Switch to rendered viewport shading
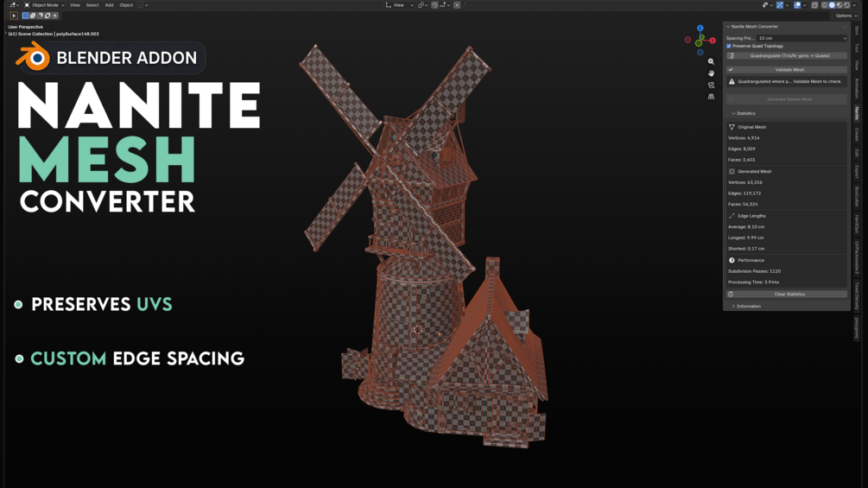 847,5
